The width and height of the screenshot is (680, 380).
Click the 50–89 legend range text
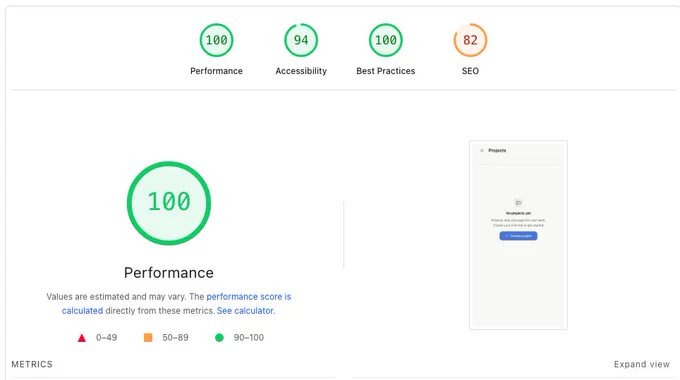tap(175, 337)
